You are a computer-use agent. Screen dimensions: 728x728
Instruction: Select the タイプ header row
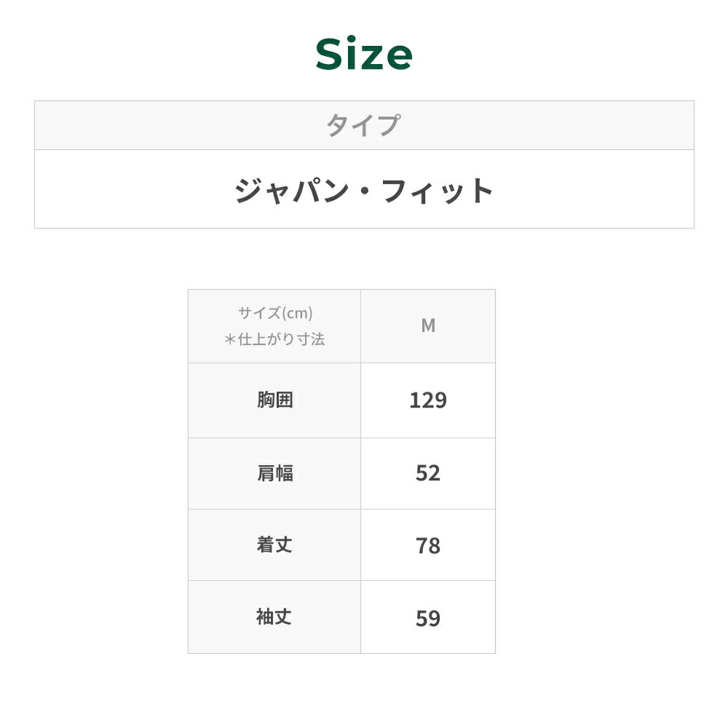coord(363,125)
